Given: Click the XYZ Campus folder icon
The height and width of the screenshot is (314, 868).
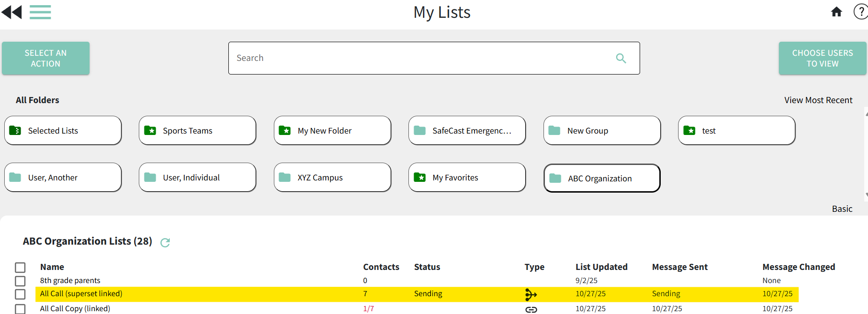Looking at the screenshot, I should coord(285,177).
